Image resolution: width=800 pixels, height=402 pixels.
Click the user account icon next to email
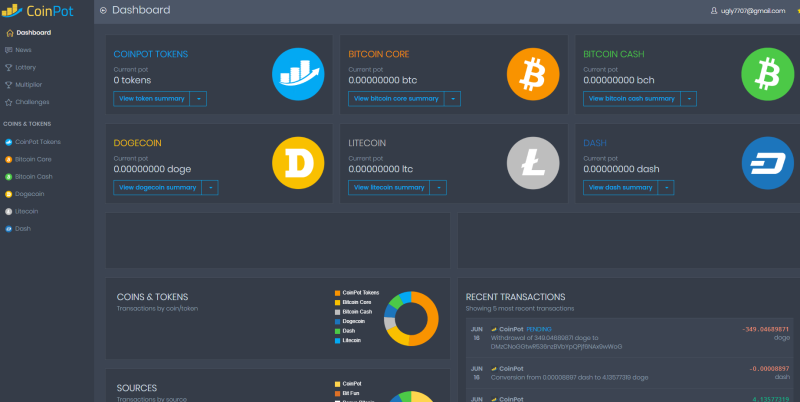pyautogui.click(x=714, y=11)
